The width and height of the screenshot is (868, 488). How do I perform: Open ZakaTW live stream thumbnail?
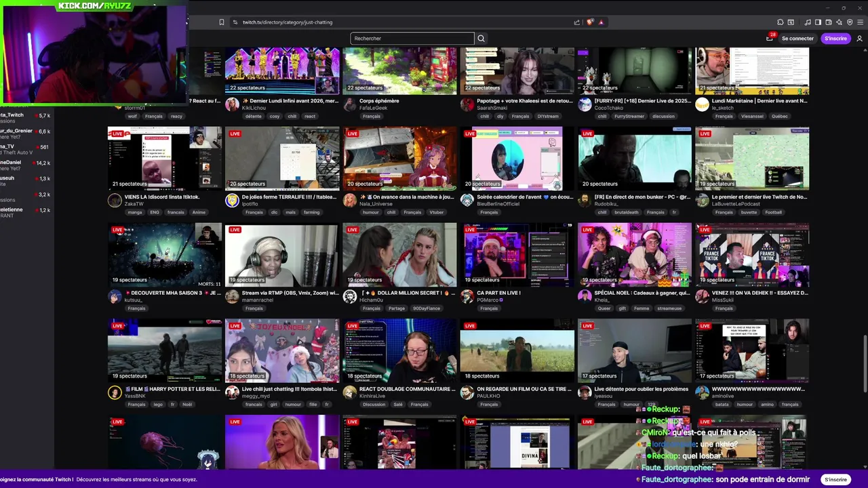[165, 158]
